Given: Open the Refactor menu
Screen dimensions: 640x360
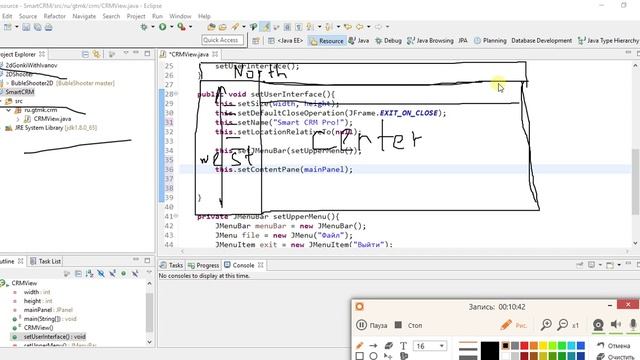Looking at the screenshot, I should point(55,16).
